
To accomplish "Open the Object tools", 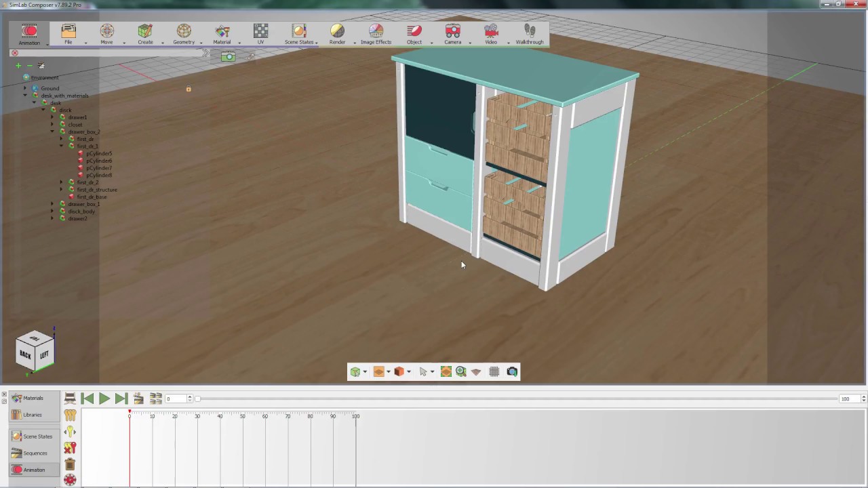I will (x=414, y=35).
